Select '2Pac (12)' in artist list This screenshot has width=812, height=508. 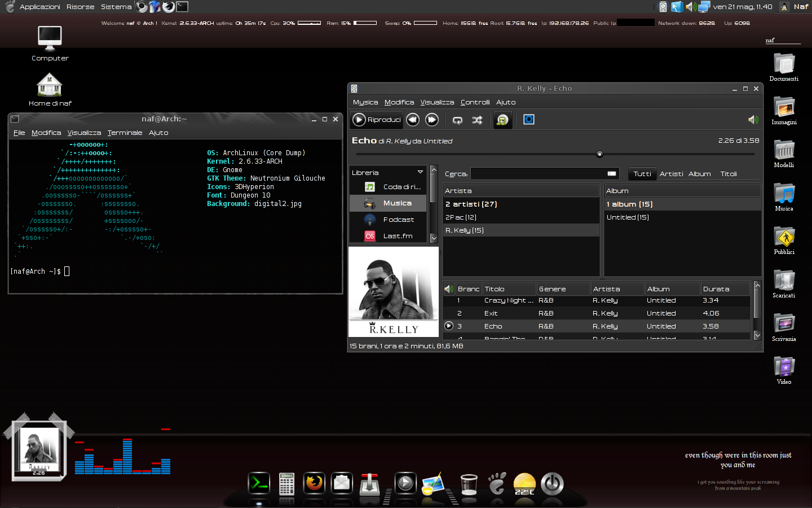click(521, 217)
